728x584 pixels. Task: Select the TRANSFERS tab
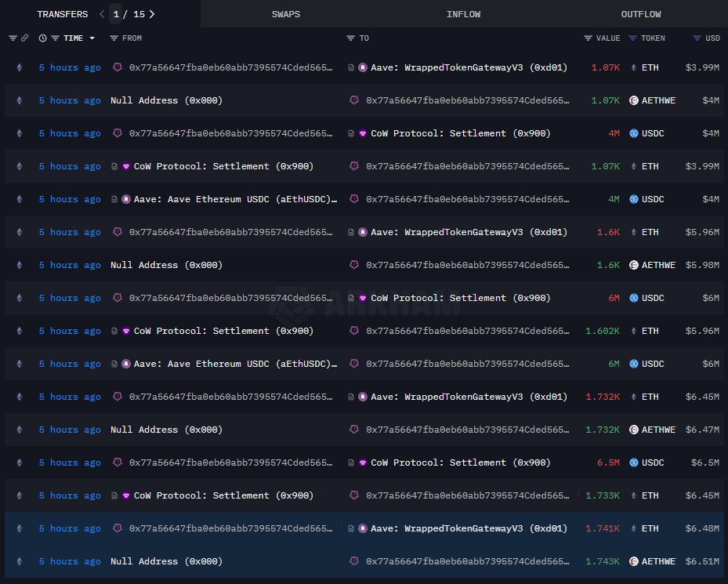62,14
